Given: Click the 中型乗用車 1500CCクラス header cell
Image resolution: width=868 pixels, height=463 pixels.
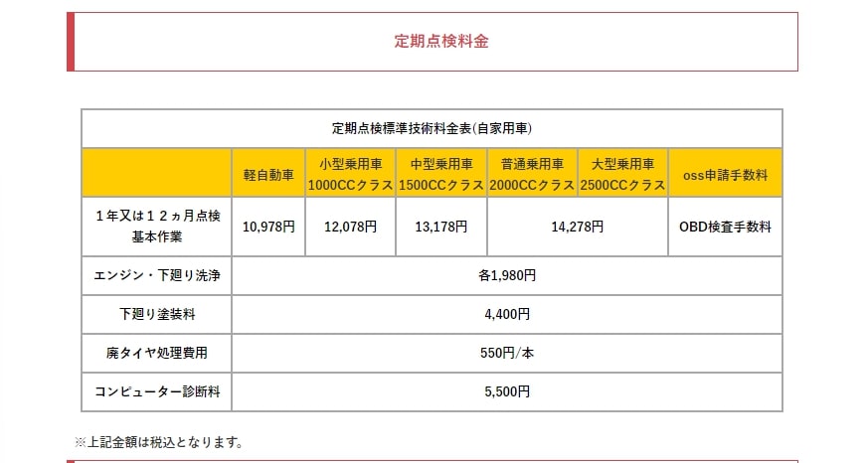Looking at the screenshot, I should [x=440, y=174].
